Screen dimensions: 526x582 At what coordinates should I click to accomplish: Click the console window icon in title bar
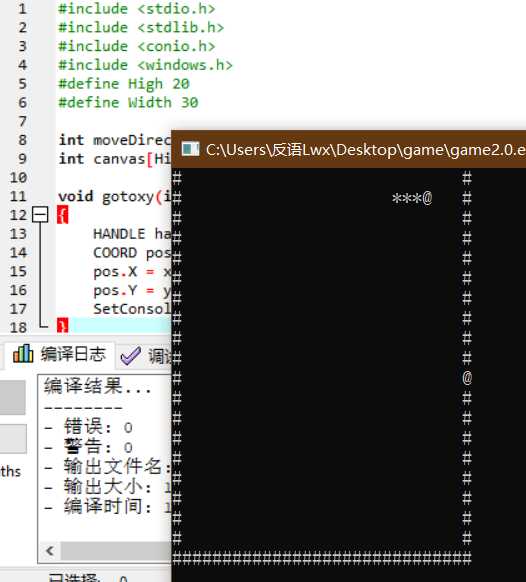coord(190,149)
